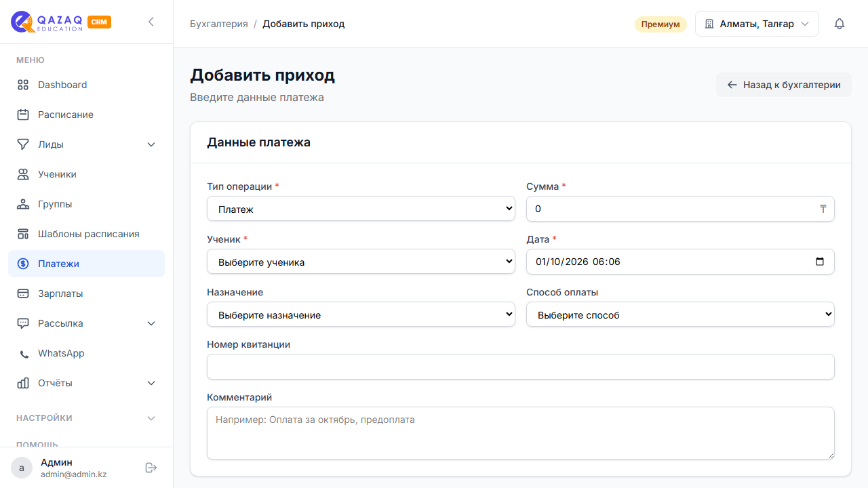The height and width of the screenshot is (488, 868).
Task: Click the WhatsApp phone icon
Action: pos(24,354)
